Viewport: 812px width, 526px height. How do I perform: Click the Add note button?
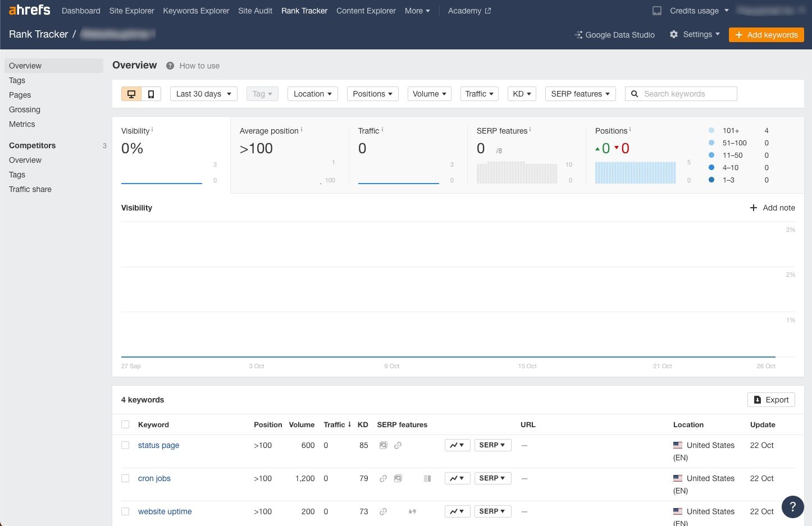click(x=773, y=208)
